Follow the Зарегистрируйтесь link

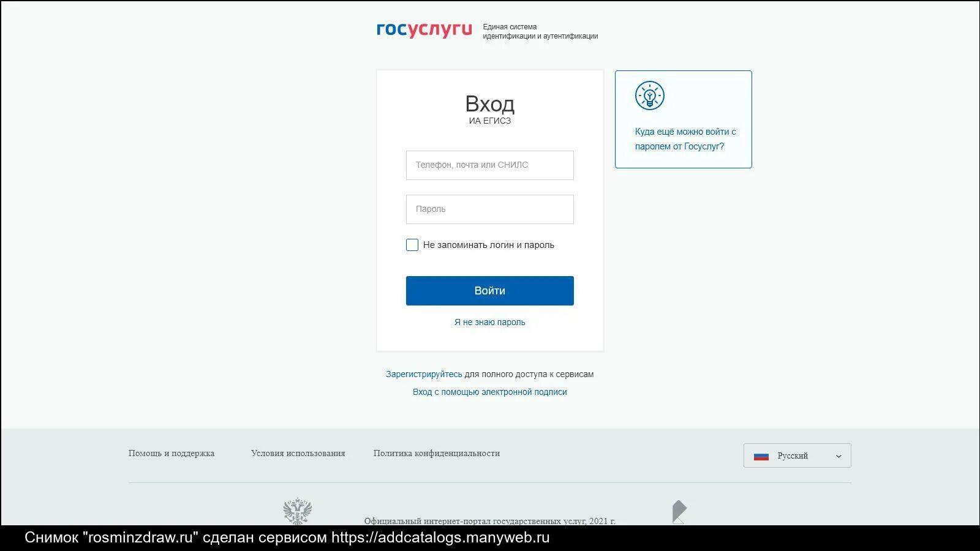424,374
